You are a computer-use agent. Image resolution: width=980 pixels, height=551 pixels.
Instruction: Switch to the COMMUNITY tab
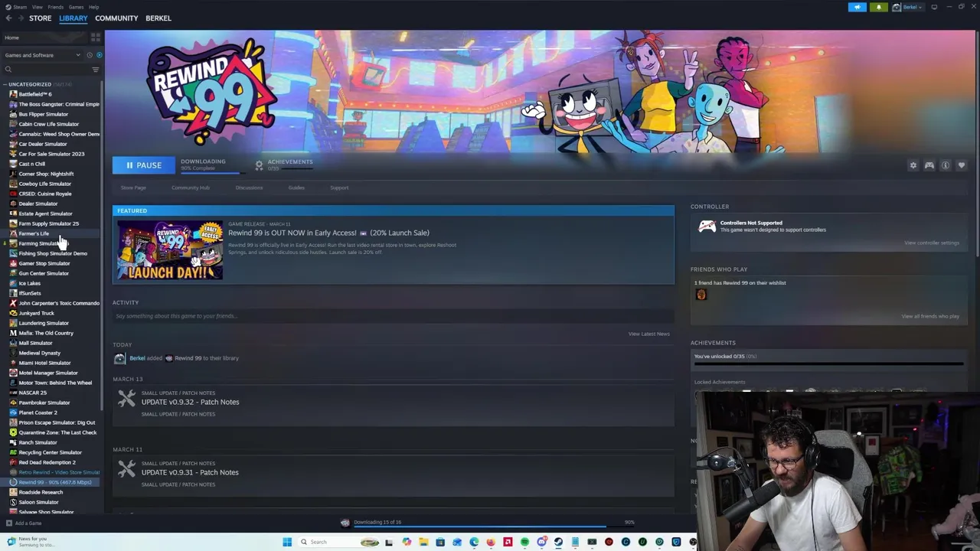coord(116,18)
